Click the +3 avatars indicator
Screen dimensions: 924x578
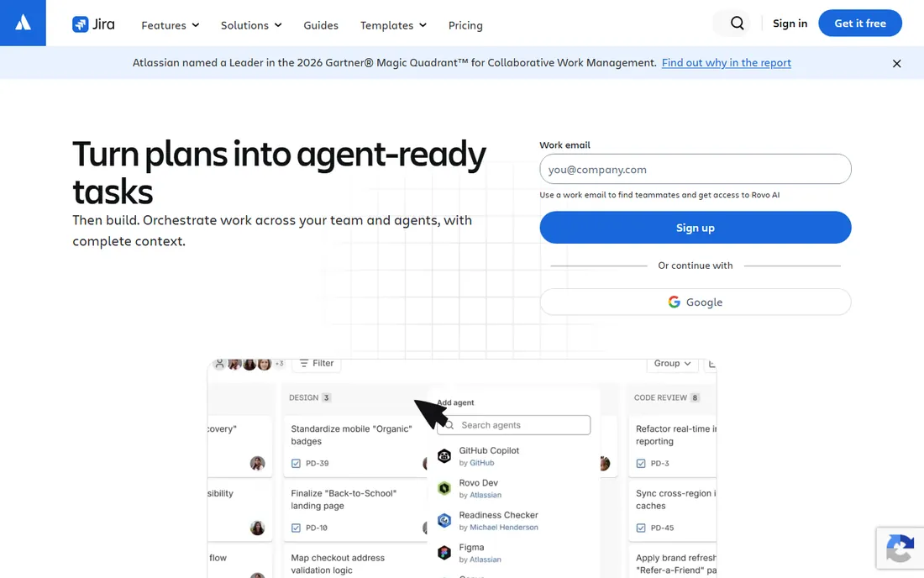pos(280,364)
